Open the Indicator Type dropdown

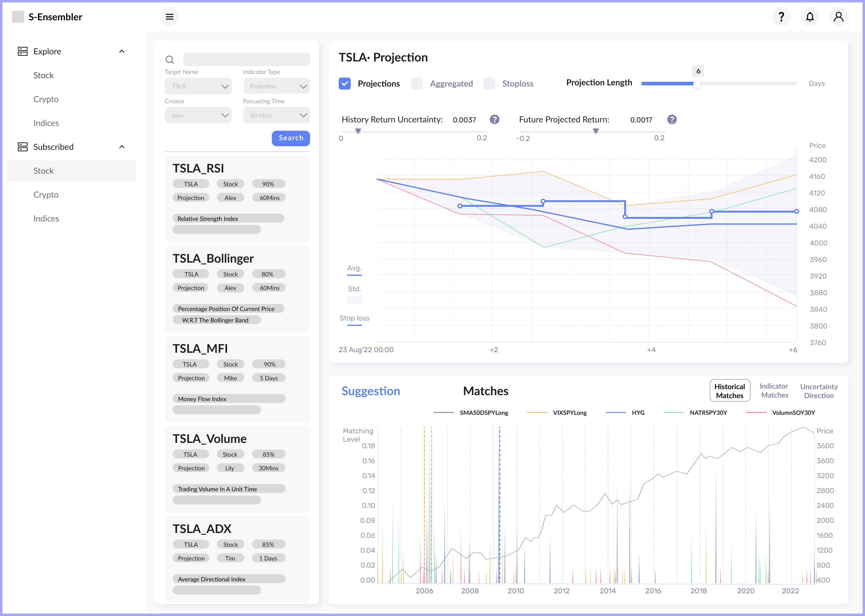[x=276, y=86]
